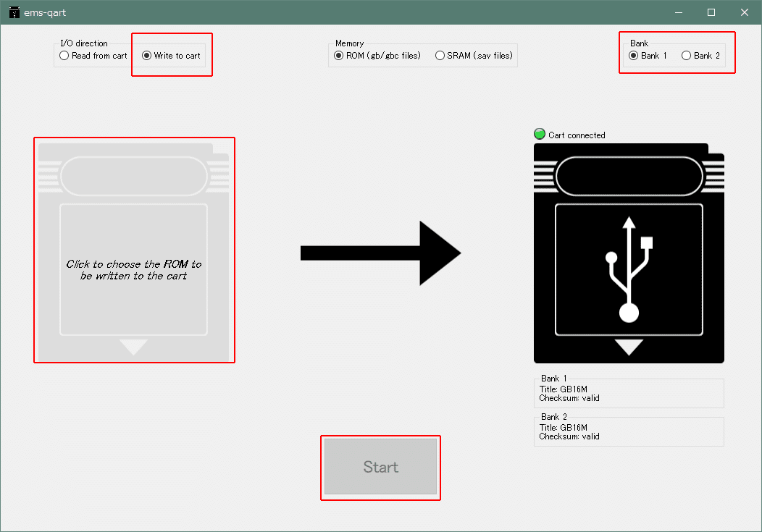
Task: Select the Bank 1 radio button
Action: [648, 56]
